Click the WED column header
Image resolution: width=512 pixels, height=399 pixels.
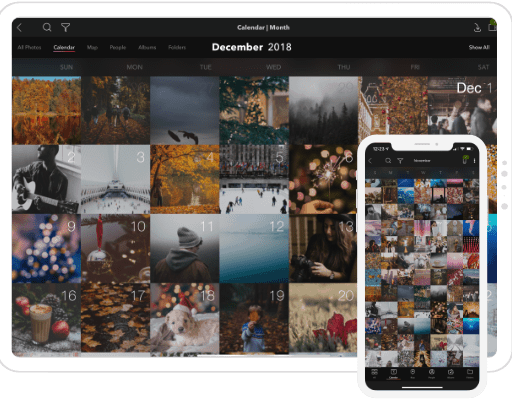[x=274, y=67]
